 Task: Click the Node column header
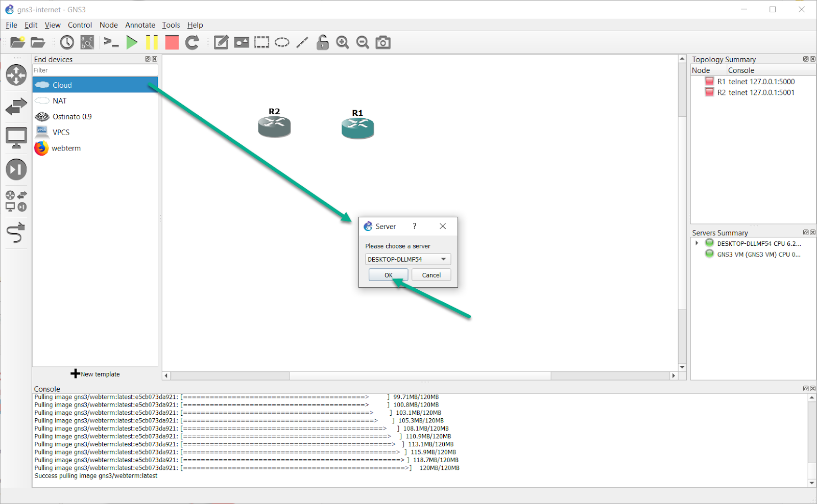click(x=709, y=70)
